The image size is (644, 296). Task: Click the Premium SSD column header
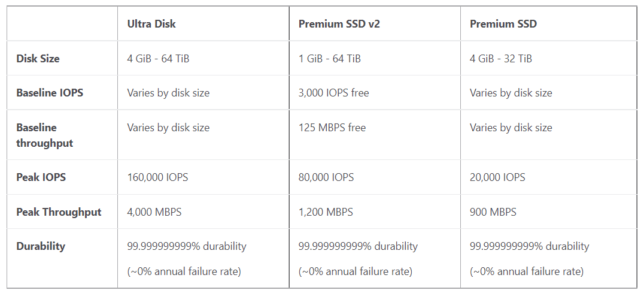(x=503, y=24)
